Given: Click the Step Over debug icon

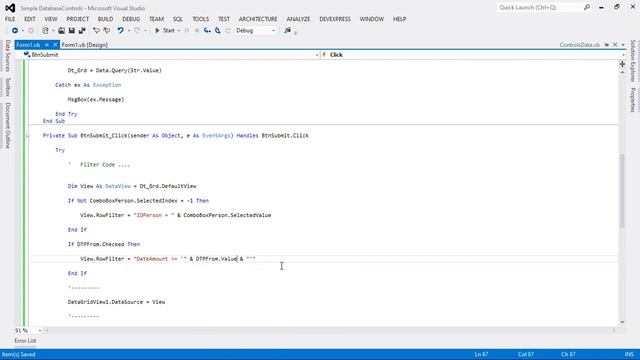Looking at the screenshot, I should [218, 31].
